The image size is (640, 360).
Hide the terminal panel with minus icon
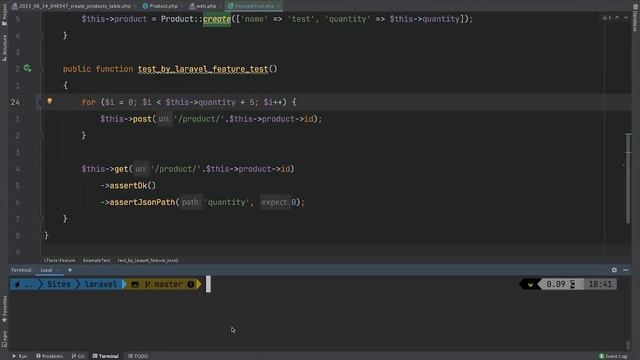point(625,270)
